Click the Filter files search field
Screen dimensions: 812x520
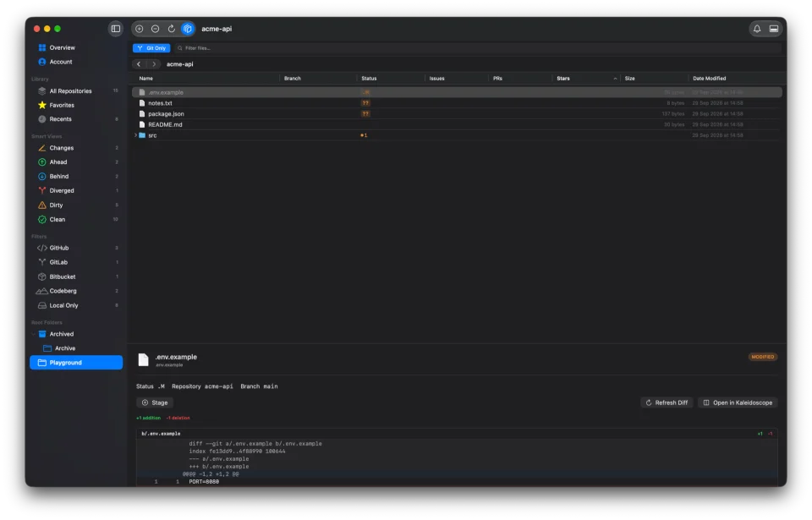pyautogui.click(x=476, y=48)
